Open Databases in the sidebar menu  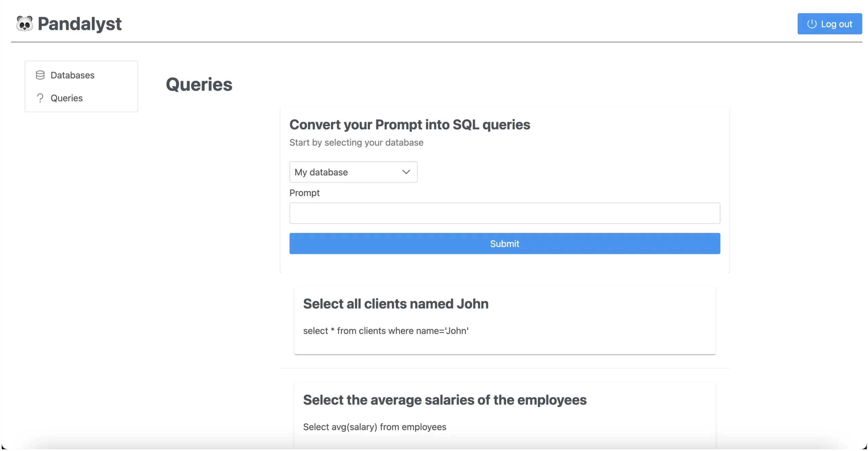72,75
